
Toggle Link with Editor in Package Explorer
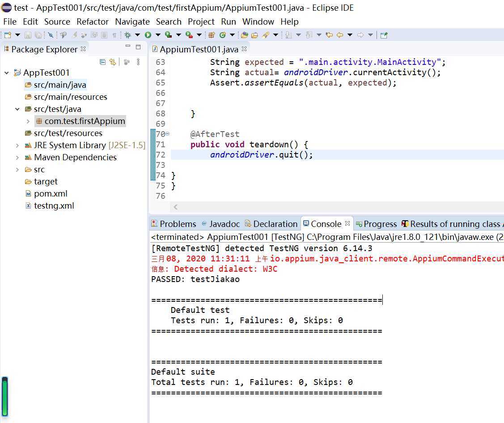(x=113, y=62)
